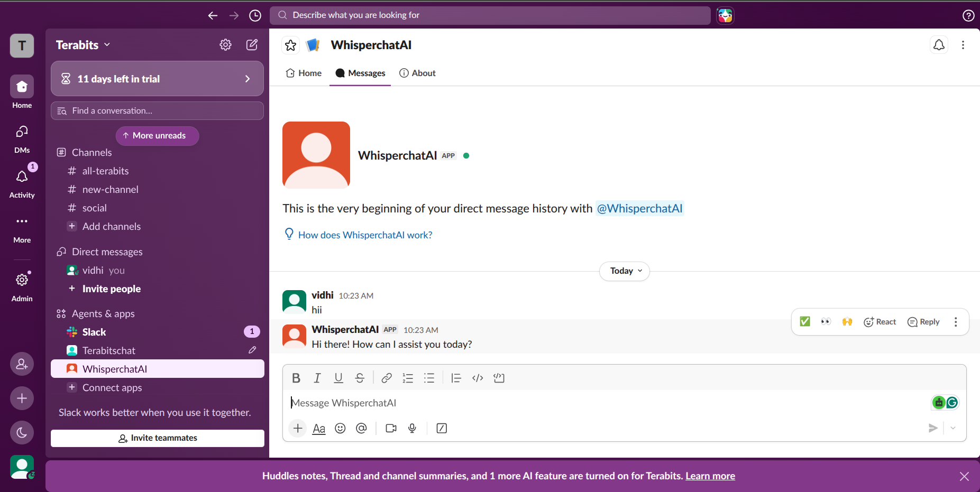
Task: Toggle dark mode moon icon
Action: [x=22, y=433]
